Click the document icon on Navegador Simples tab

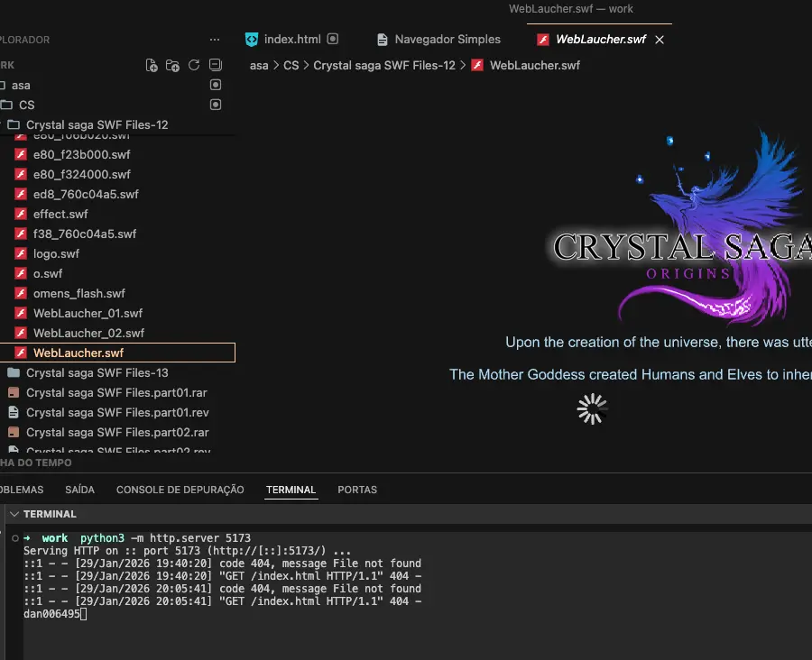point(383,40)
